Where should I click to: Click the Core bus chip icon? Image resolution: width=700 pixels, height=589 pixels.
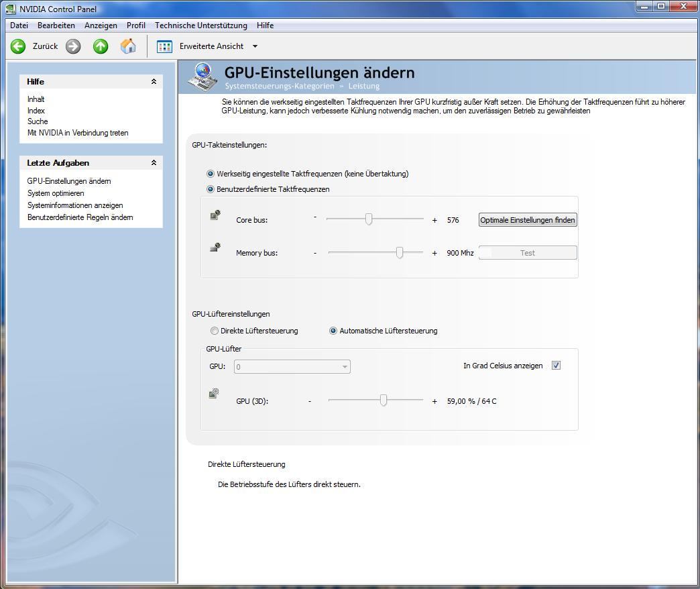point(216,215)
